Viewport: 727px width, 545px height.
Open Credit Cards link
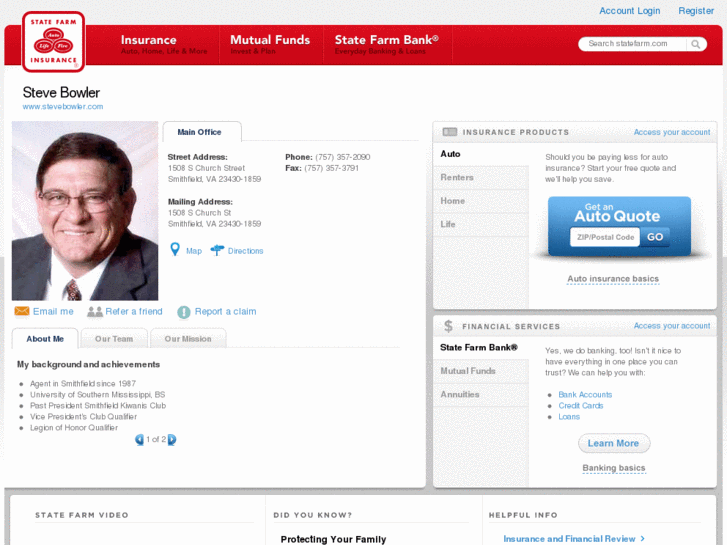[580, 406]
